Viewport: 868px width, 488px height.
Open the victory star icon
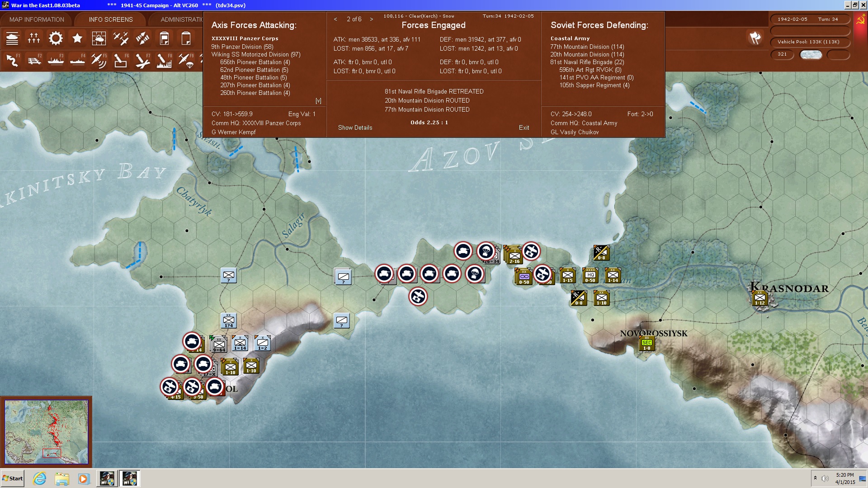coord(77,38)
